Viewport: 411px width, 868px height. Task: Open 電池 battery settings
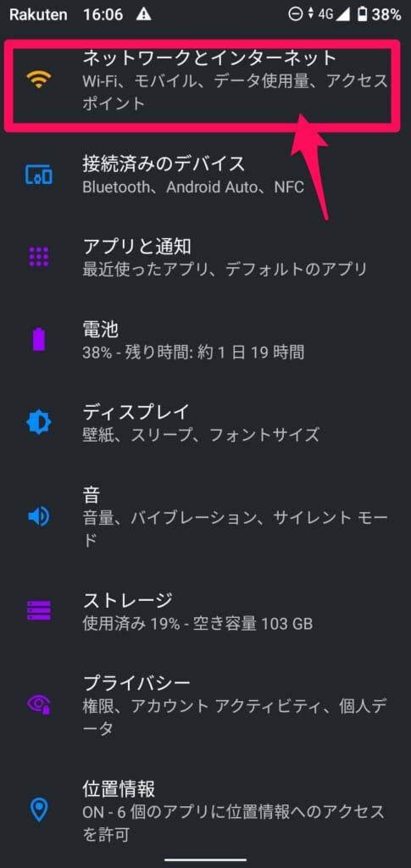205,340
